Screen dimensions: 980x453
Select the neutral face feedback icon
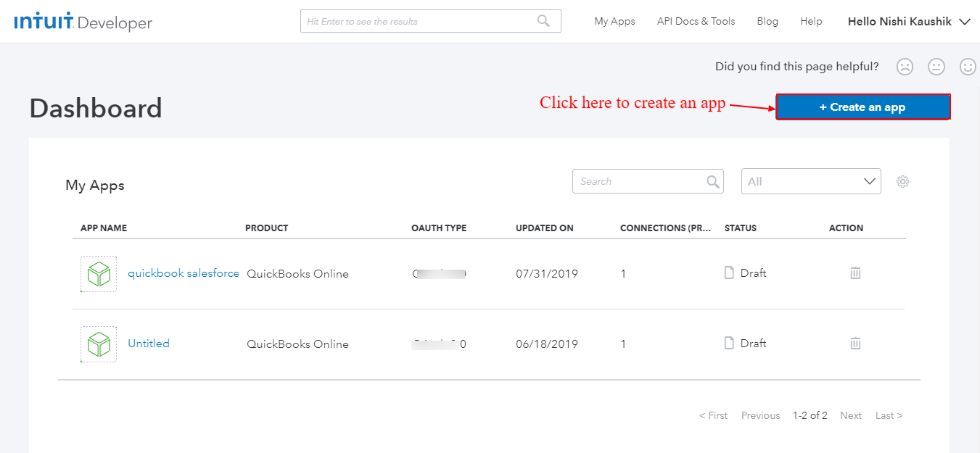936,67
